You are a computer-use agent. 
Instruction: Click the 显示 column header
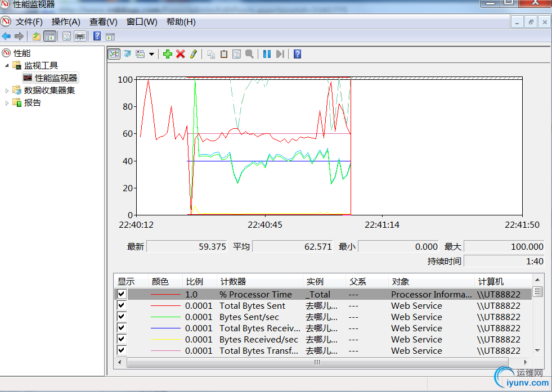pyautogui.click(x=131, y=282)
